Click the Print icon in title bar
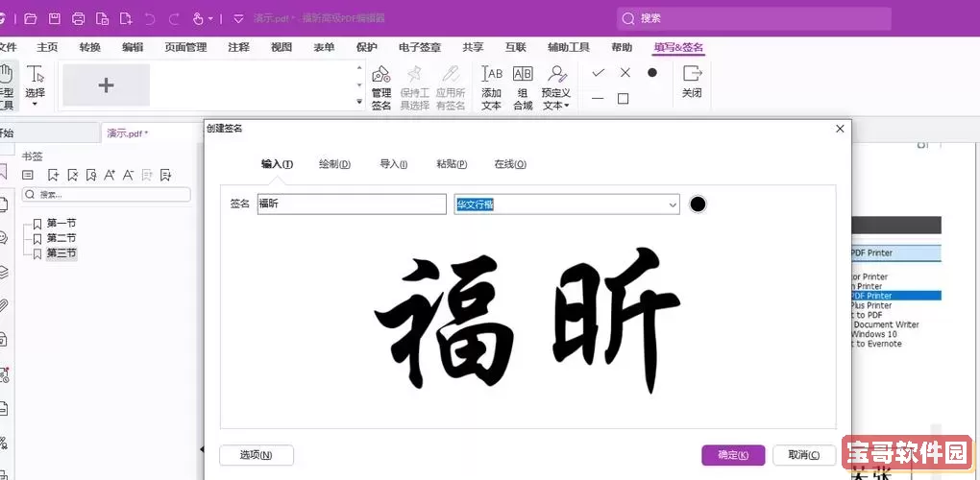The width and height of the screenshot is (980, 480). click(x=78, y=19)
